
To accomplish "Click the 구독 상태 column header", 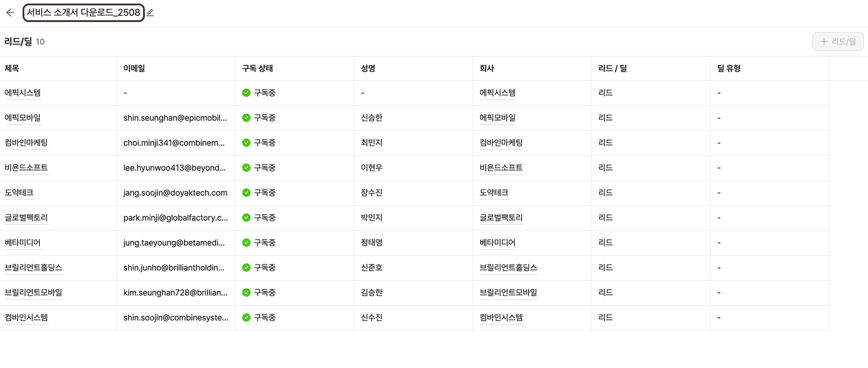I will pos(258,68).
